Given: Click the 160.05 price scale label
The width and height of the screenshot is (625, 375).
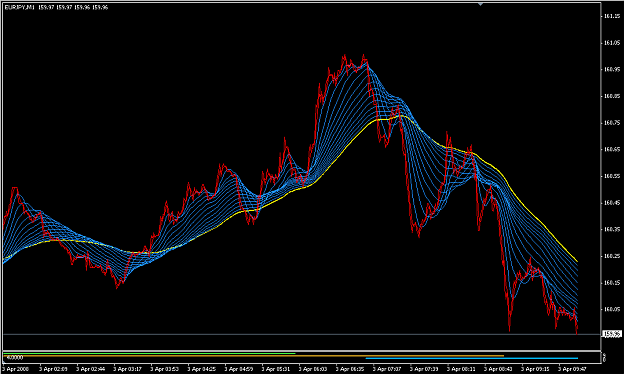Looking at the screenshot, I should tap(612, 309).
